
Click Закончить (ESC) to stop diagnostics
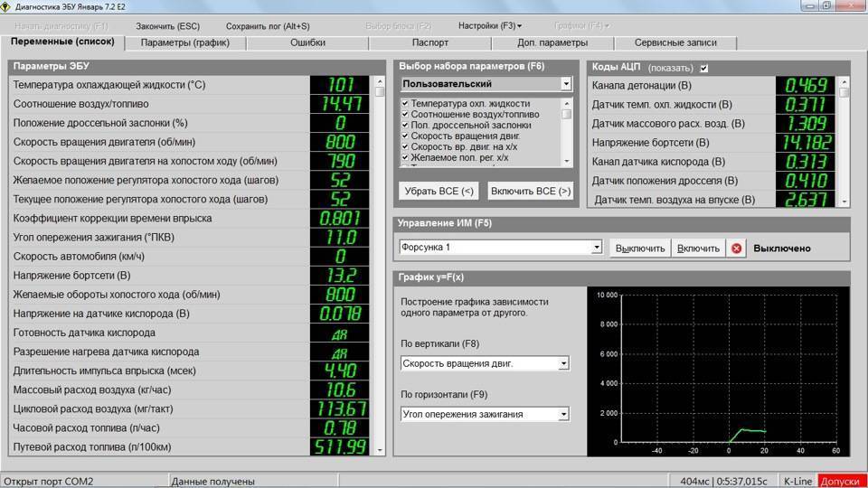click(168, 26)
